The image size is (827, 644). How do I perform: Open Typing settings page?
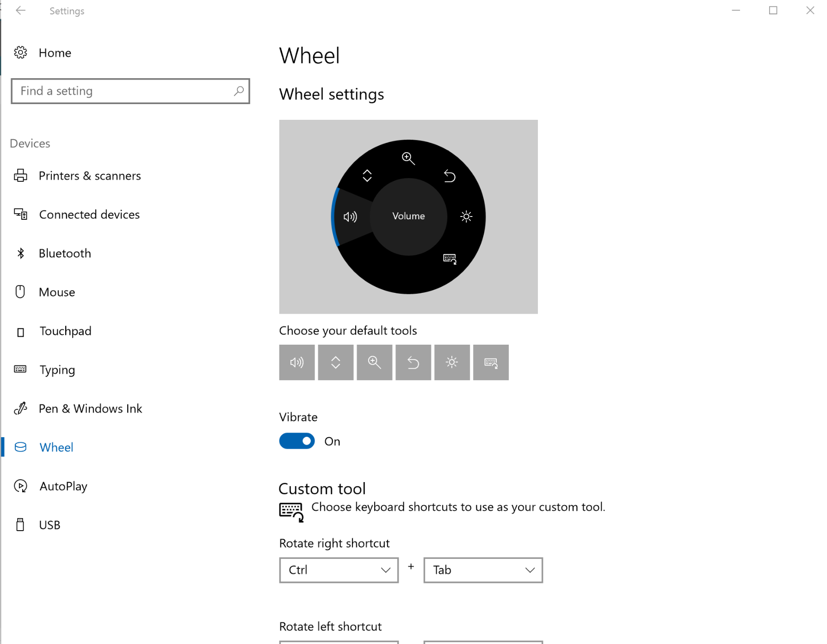(57, 370)
